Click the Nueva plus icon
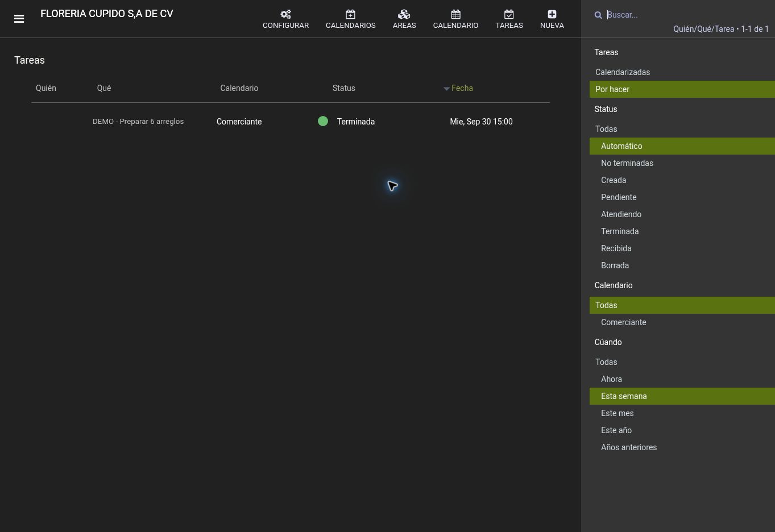This screenshot has height=532, width=775. pos(552,14)
